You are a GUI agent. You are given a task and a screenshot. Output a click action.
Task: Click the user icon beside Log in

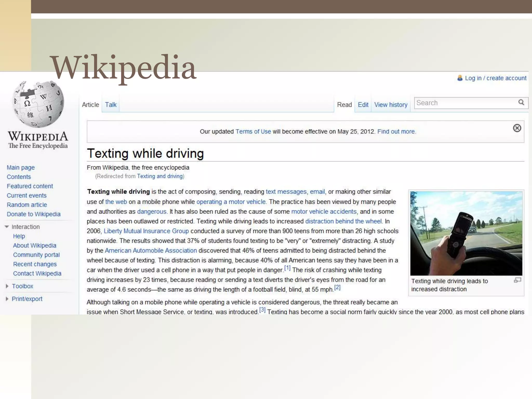(x=460, y=78)
